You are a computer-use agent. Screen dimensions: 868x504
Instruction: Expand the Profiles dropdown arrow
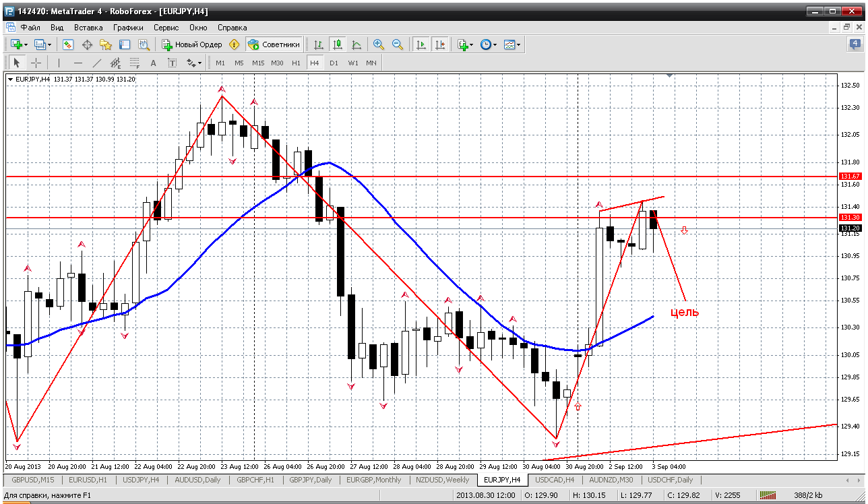click(x=49, y=44)
